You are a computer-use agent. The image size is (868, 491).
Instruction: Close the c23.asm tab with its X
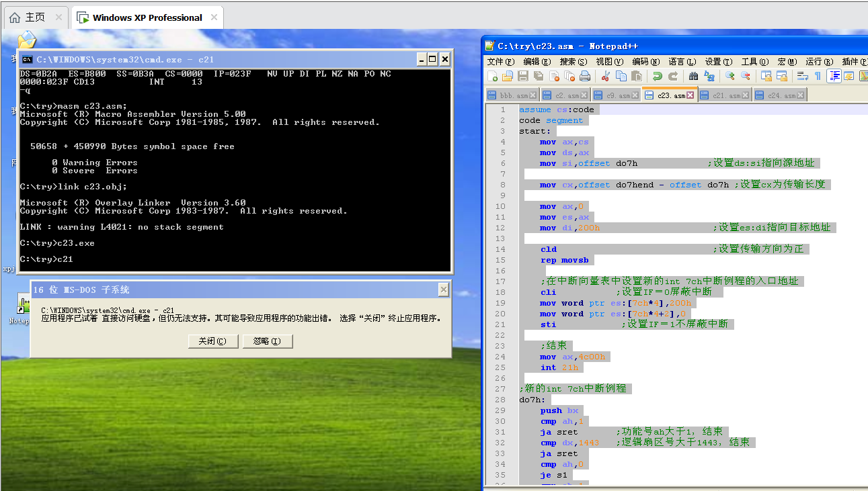pos(690,95)
